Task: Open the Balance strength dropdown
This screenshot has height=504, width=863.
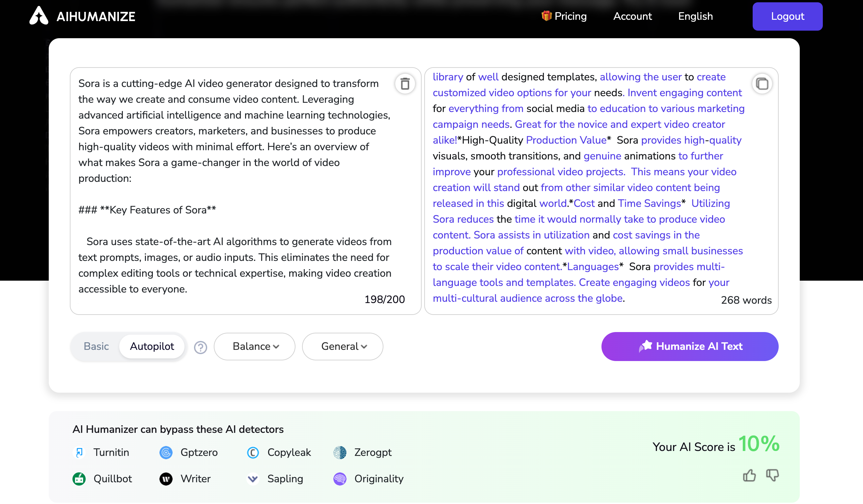Action: coord(254,347)
